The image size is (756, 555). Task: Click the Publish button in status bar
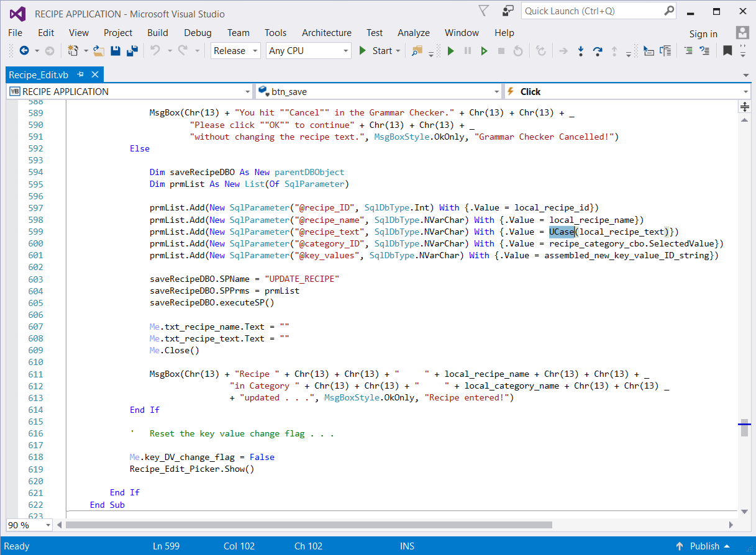coord(704,546)
